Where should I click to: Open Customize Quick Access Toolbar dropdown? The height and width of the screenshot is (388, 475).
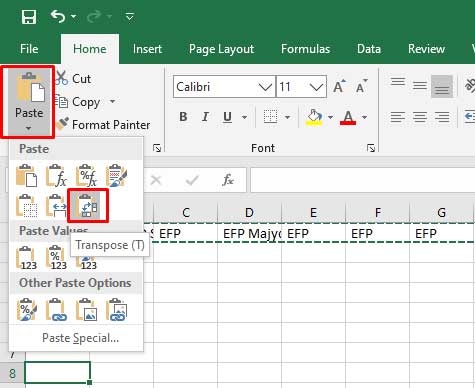coord(129,16)
